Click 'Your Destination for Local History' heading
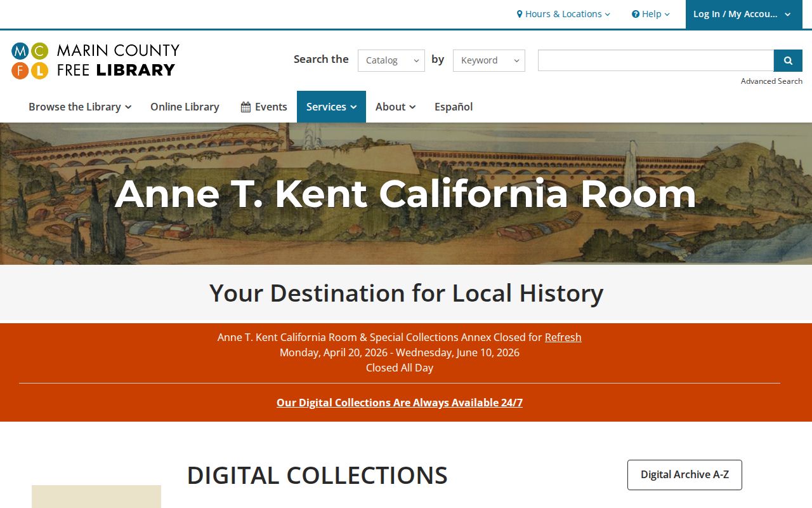 point(406,293)
